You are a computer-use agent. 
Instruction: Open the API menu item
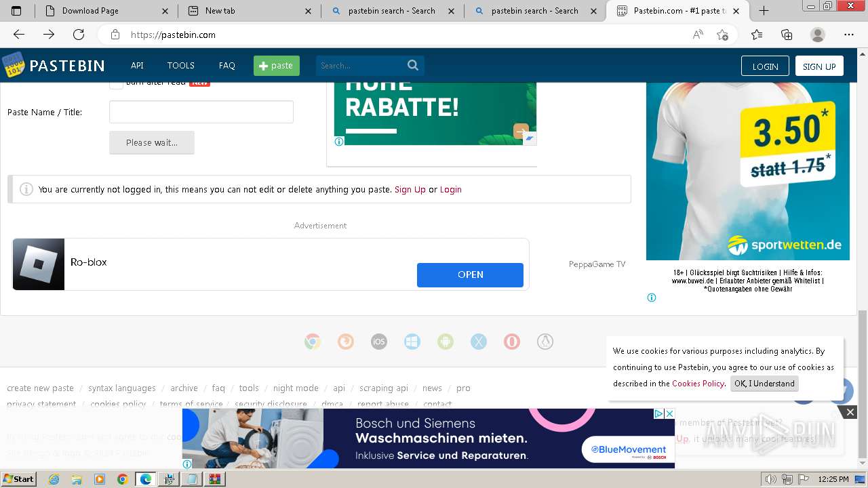137,66
